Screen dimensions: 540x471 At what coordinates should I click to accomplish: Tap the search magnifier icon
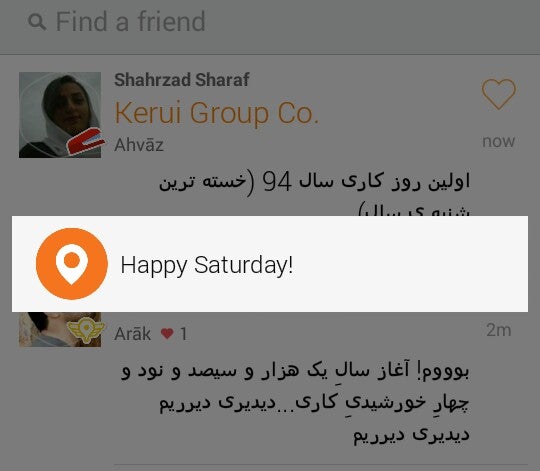coord(37,22)
